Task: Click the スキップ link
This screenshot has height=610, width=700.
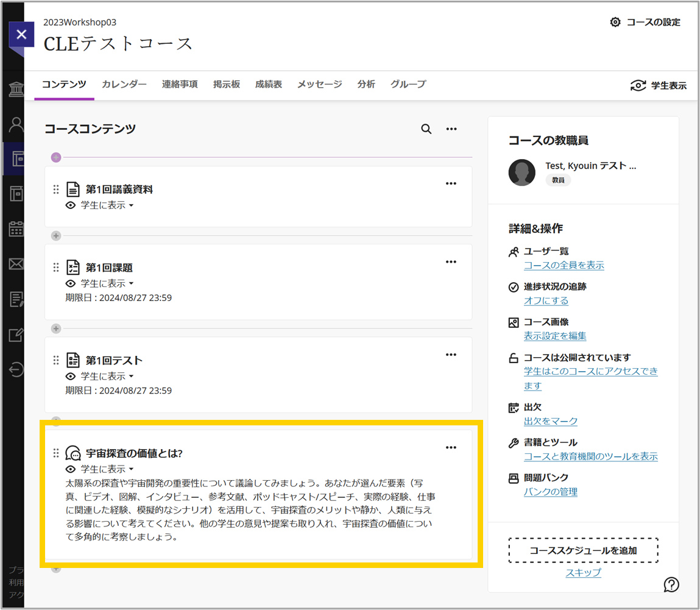Action: pos(583,572)
